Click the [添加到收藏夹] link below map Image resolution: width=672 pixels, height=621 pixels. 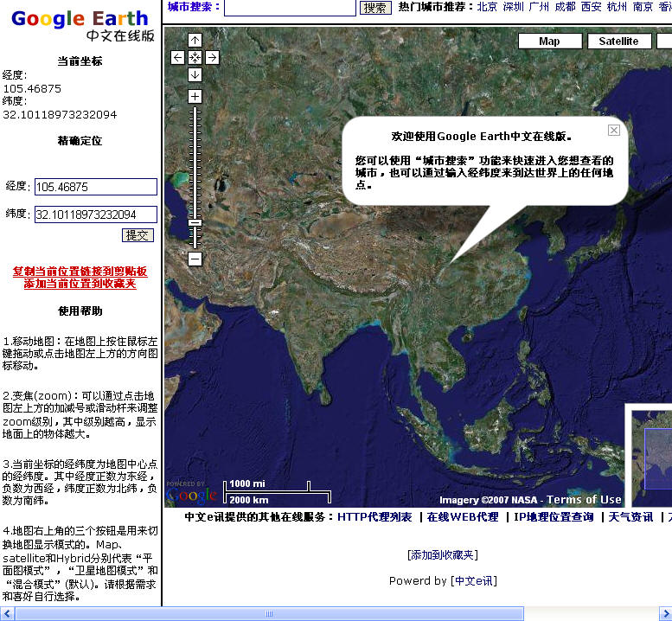(443, 555)
